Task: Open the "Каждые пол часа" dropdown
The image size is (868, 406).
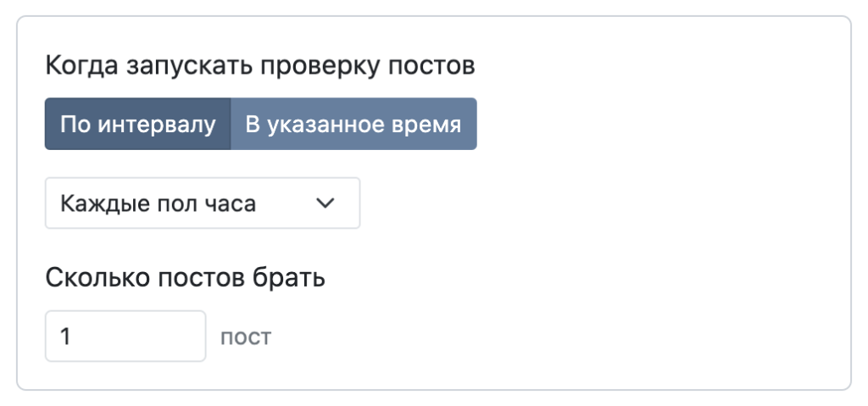Action: tap(202, 203)
